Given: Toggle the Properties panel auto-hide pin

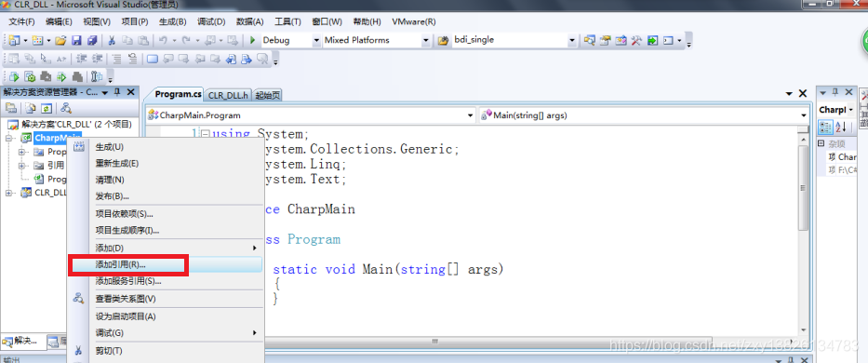Looking at the screenshot, I should pos(835,92).
